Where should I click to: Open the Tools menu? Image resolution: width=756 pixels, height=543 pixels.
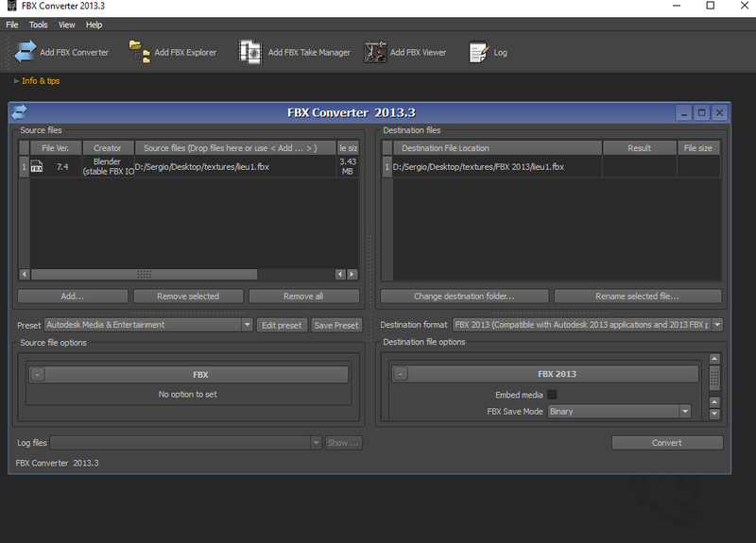coord(38,25)
